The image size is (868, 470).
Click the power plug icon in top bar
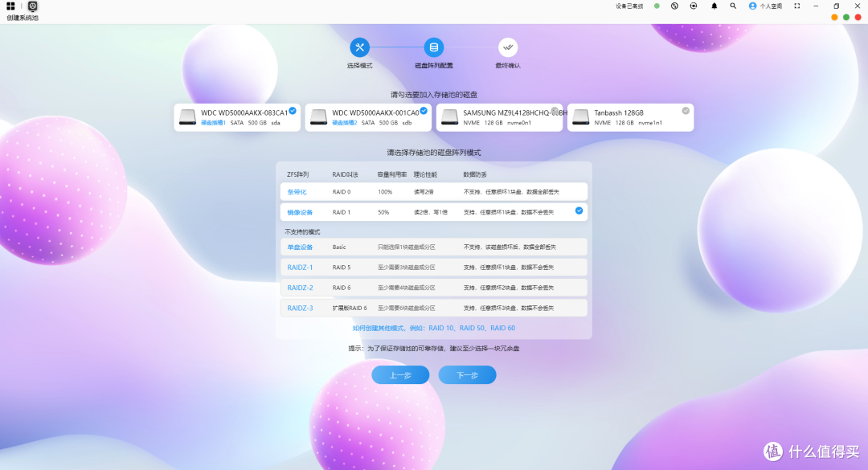(x=674, y=6)
